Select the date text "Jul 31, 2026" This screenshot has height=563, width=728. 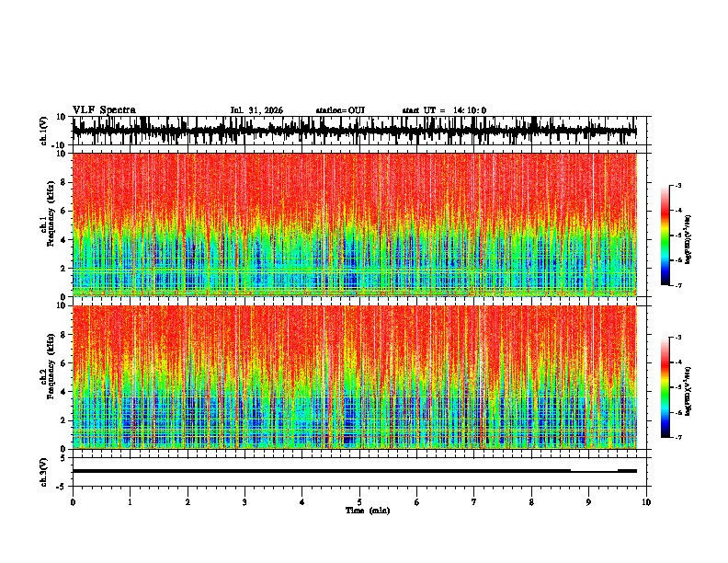pos(256,110)
